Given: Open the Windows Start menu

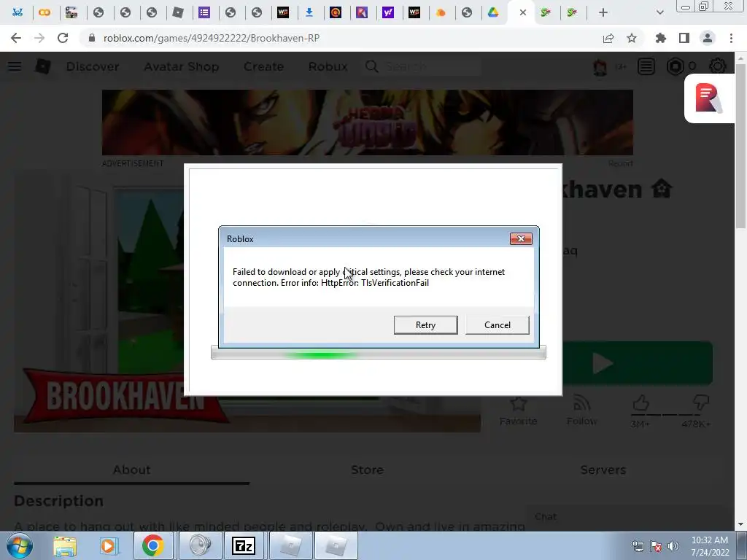Looking at the screenshot, I should 20,545.
